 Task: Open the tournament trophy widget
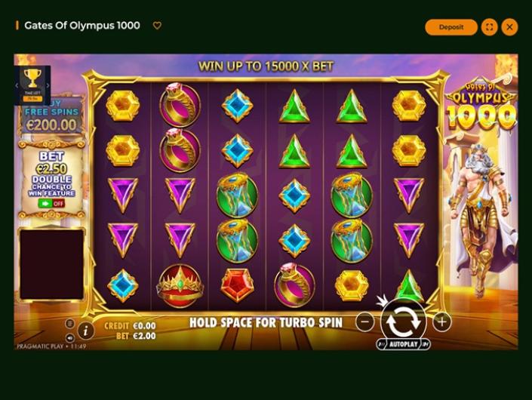(32, 85)
